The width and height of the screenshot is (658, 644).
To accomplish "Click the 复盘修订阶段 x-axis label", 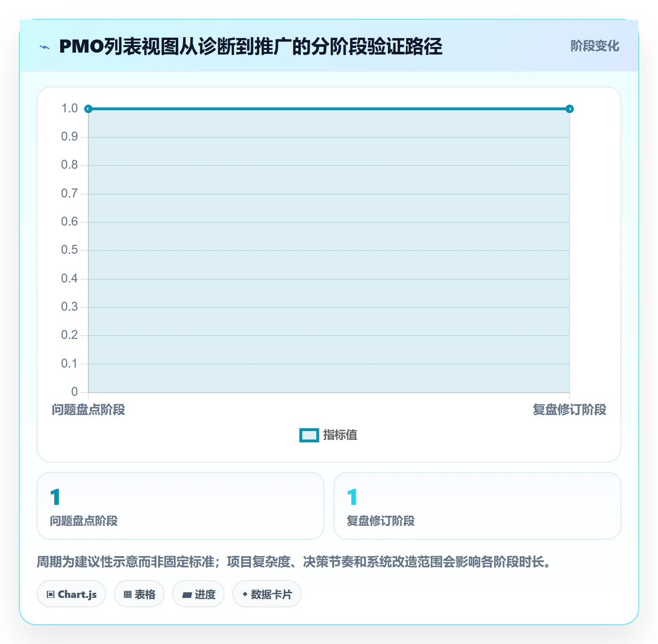I will click(x=570, y=410).
